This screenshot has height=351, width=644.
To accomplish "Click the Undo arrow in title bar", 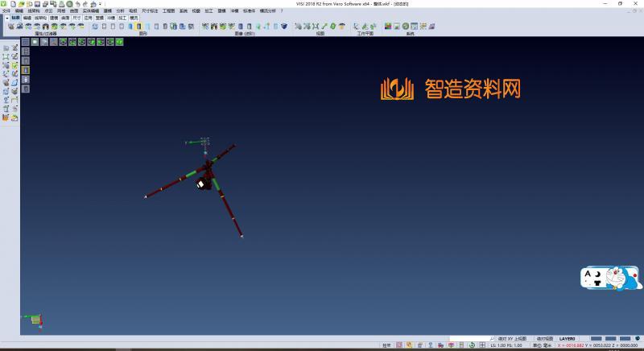I will tap(77, 4).
